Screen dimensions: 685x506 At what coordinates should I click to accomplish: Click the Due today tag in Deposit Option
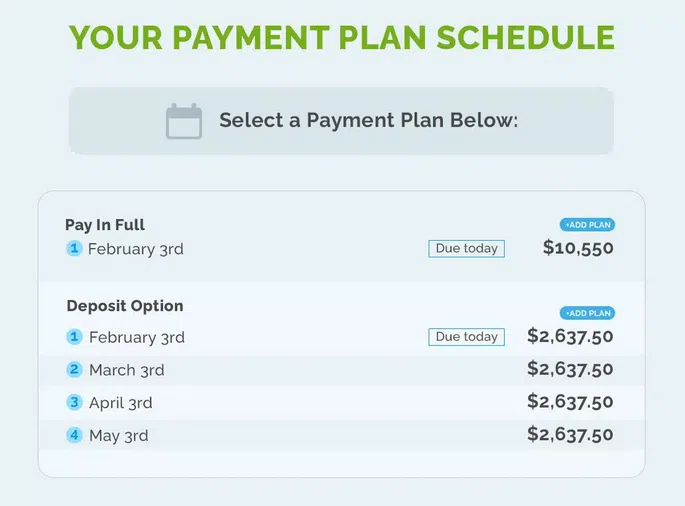click(x=467, y=337)
